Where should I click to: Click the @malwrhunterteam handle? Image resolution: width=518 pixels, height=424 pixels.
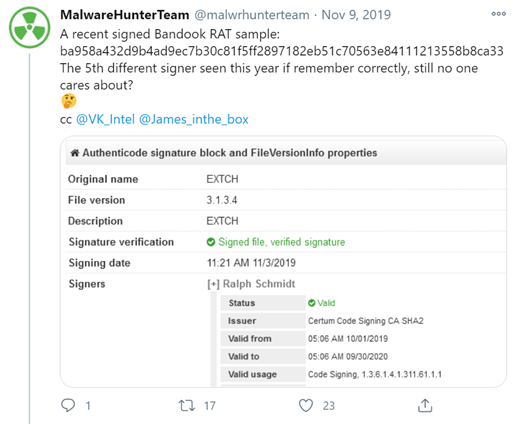252,15
